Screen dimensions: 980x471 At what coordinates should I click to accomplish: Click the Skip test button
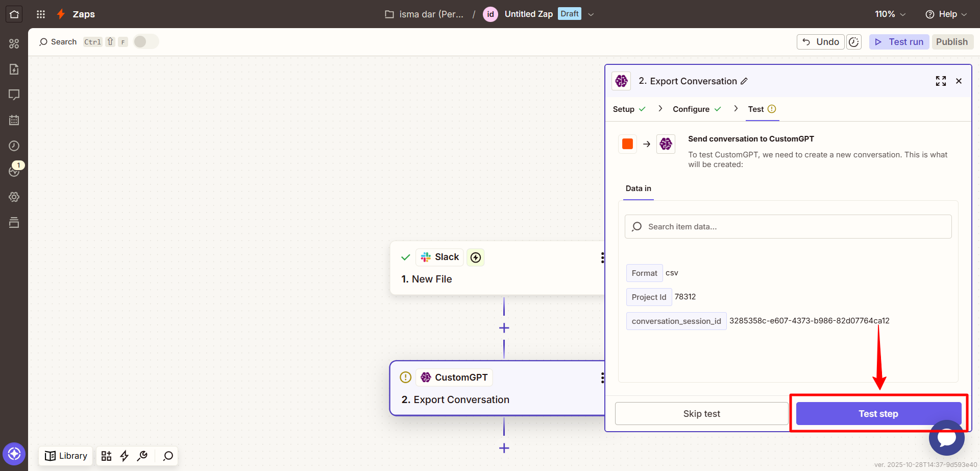pos(701,414)
